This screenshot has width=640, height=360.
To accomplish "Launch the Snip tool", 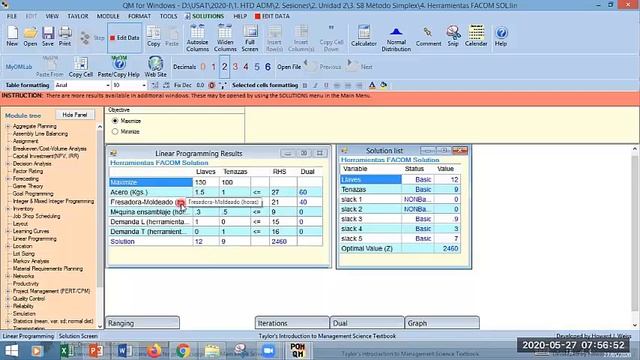I will point(453,36).
